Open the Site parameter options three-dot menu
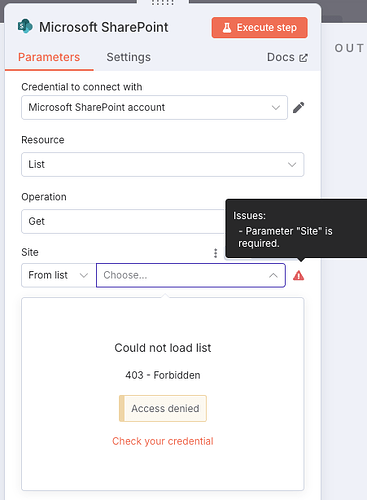Image resolution: width=367 pixels, height=500 pixels. click(215, 253)
